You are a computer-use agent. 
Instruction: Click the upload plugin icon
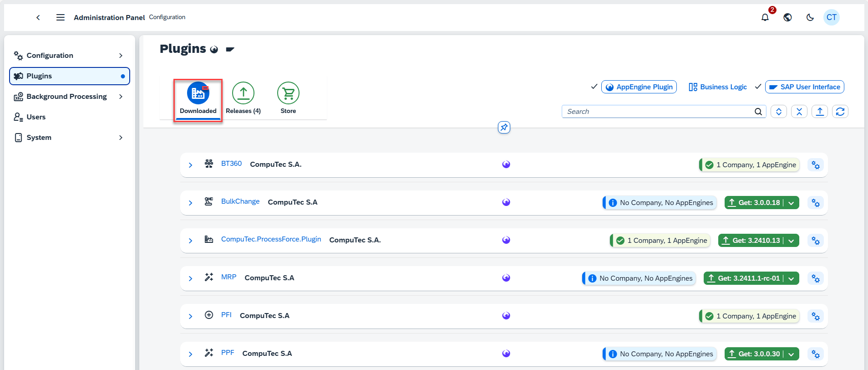click(x=819, y=112)
